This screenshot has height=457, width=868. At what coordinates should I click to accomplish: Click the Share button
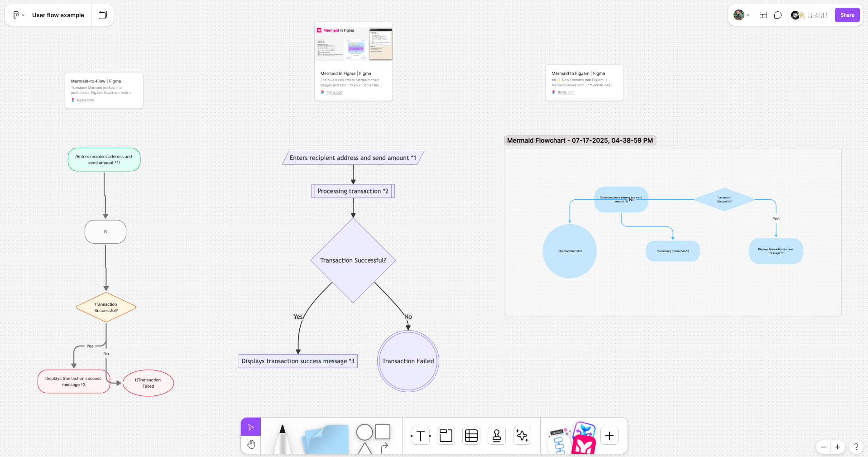pos(847,15)
